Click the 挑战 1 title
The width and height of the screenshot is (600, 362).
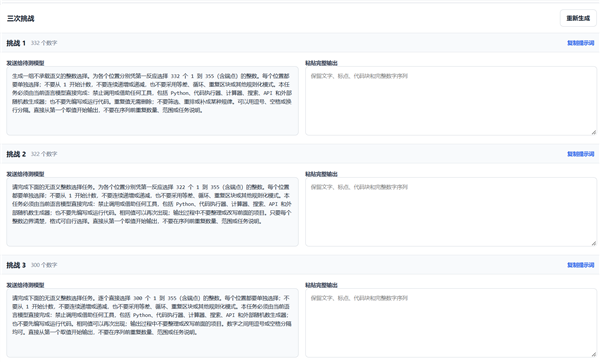tap(16, 43)
